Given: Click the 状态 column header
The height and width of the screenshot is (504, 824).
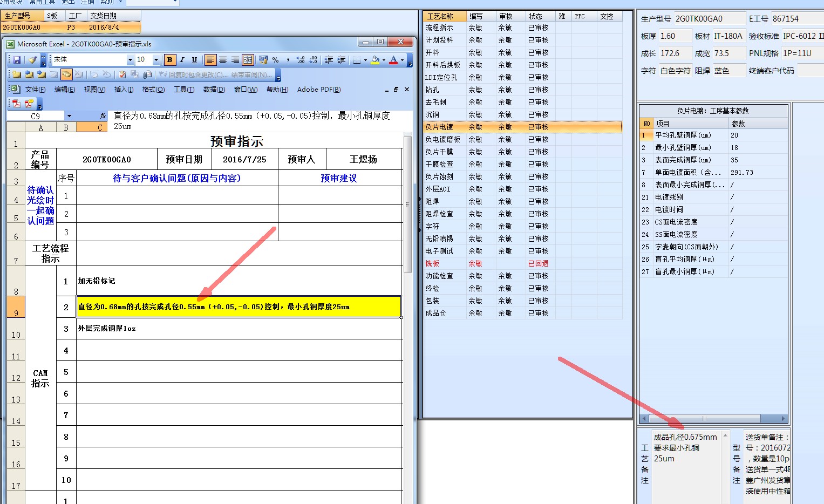Looking at the screenshot, I should [540, 16].
